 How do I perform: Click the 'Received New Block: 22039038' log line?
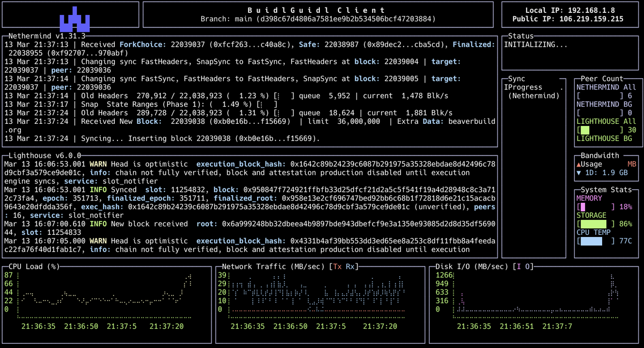tap(250, 125)
